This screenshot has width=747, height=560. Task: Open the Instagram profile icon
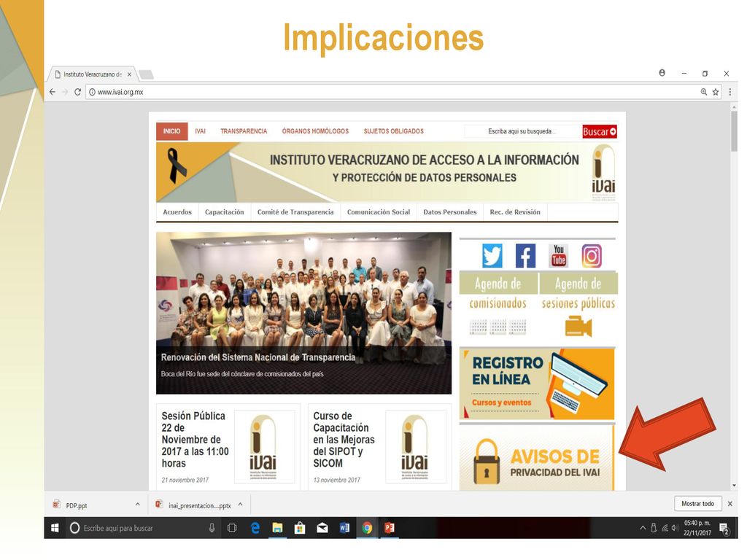591,256
